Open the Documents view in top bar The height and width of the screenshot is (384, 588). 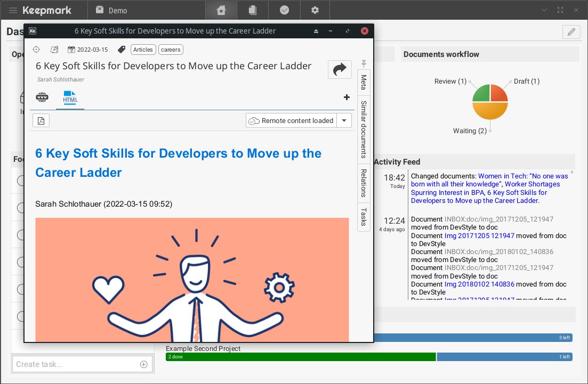click(x=253, y=10)
